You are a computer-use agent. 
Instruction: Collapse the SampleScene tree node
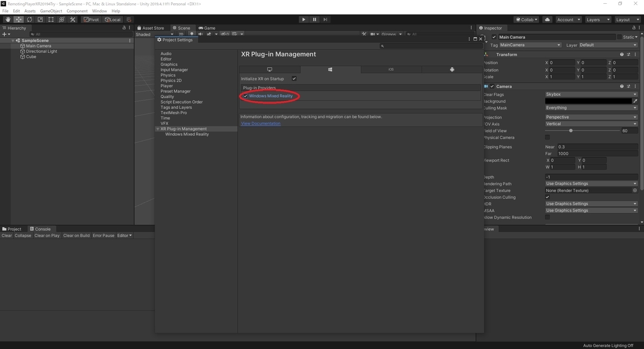[x=13, y=40]
